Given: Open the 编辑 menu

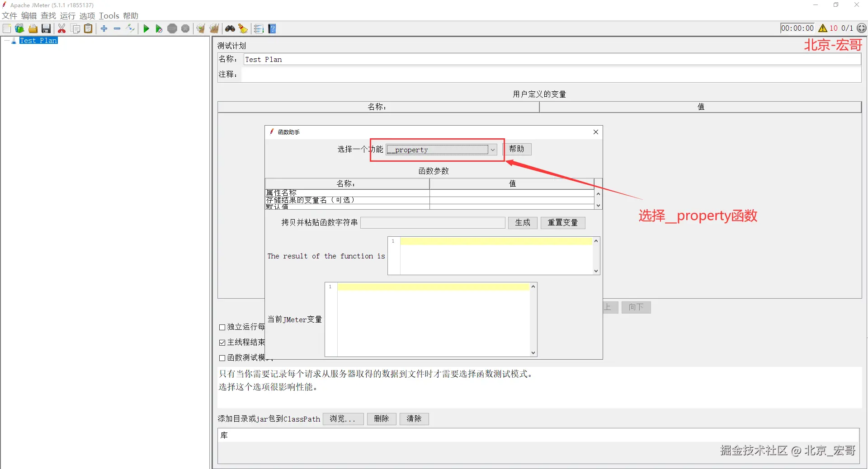Looking at the screenshot, I should [x=29, y=16].
